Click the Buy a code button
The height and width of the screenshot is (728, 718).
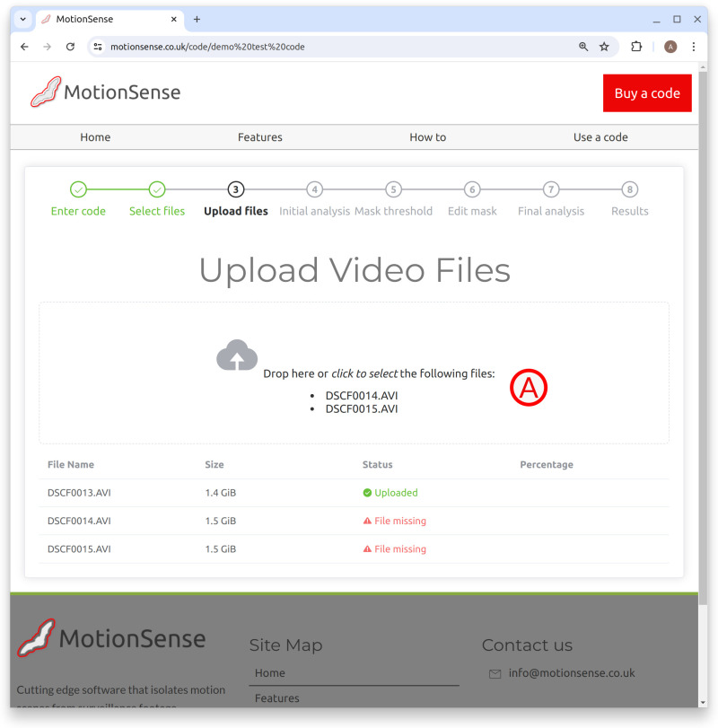pyautogui.click(x=647, y=92)
